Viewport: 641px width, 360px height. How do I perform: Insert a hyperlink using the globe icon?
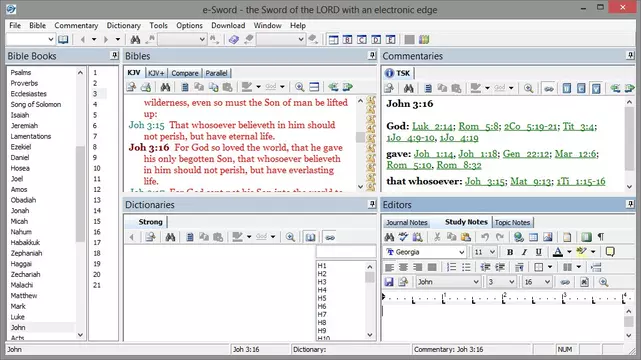point(519,237)
